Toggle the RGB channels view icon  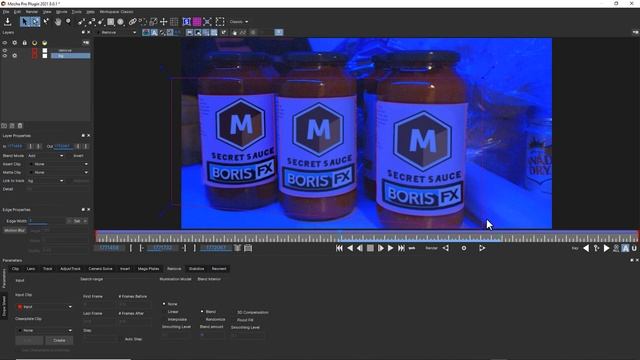pyautogui.click(x=146, y=32)
